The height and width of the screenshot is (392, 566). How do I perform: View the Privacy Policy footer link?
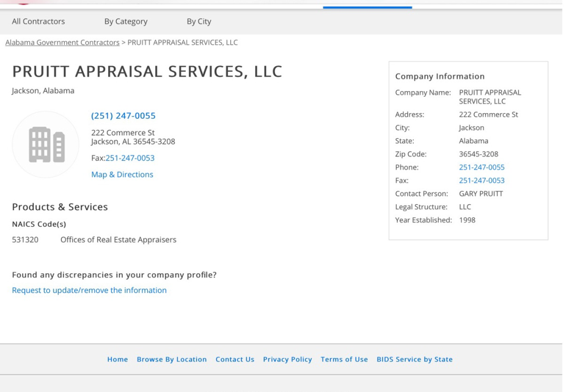point(288,359)
